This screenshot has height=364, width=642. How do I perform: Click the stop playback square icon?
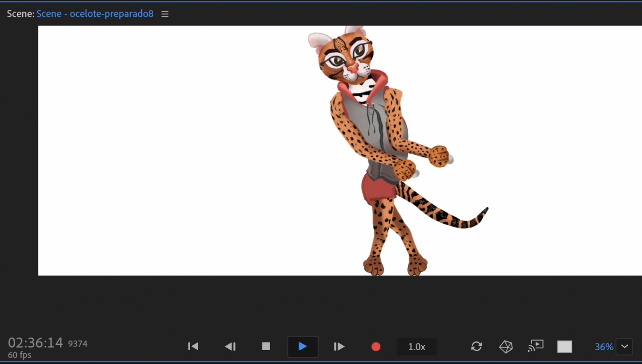[266, 346]
